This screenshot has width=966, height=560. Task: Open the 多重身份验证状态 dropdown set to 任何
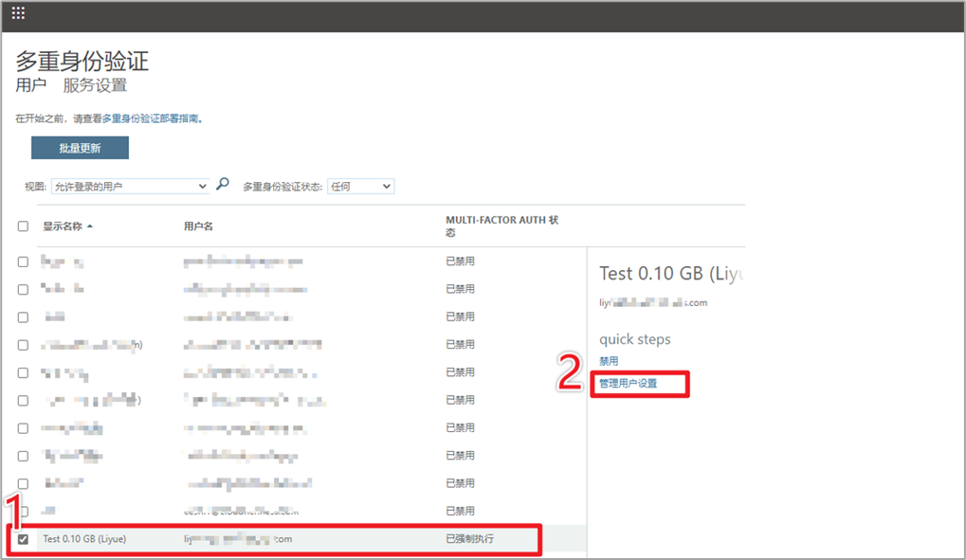pos(360,187)
